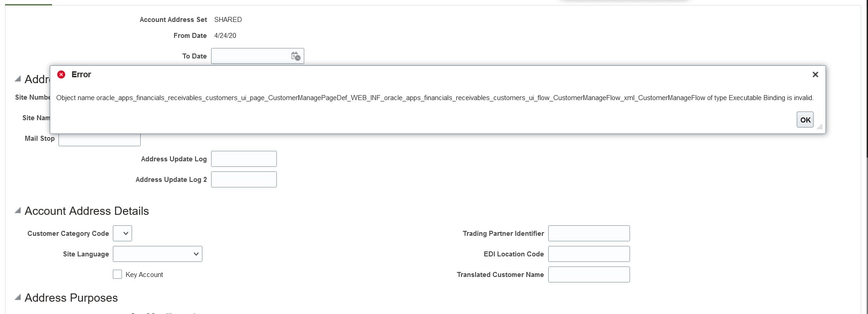
Task: Open Customer Category Code dropdown
Action: click(122, 234)
